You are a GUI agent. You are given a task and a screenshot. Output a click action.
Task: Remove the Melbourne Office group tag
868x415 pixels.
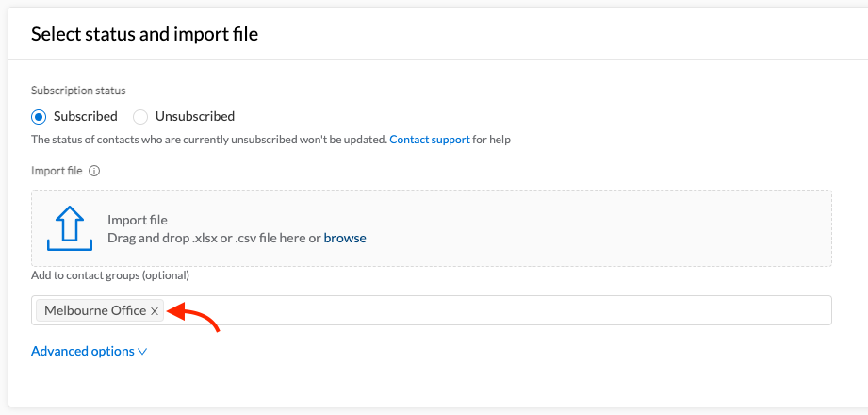click(155, 311)
